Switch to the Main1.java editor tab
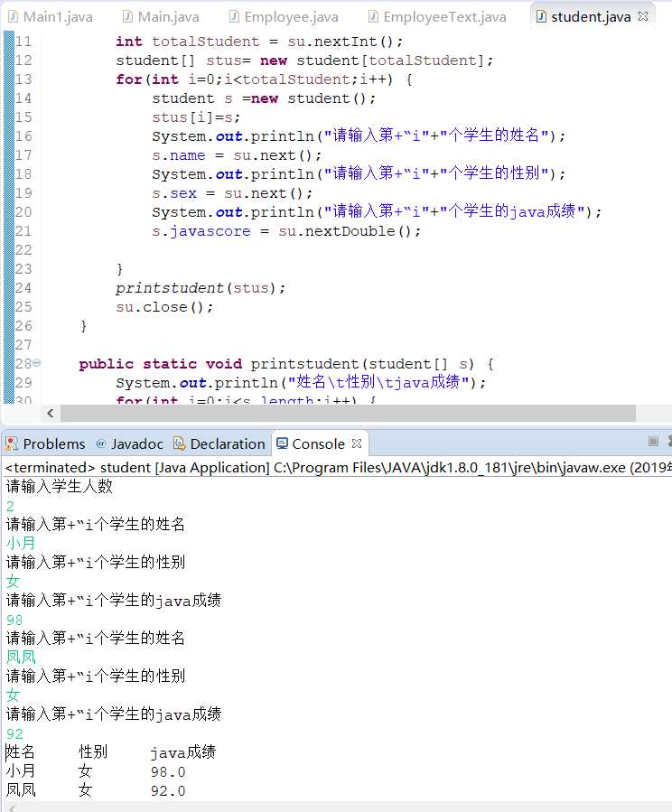This screenshot has height=812, width=672. tap(51, 17)
